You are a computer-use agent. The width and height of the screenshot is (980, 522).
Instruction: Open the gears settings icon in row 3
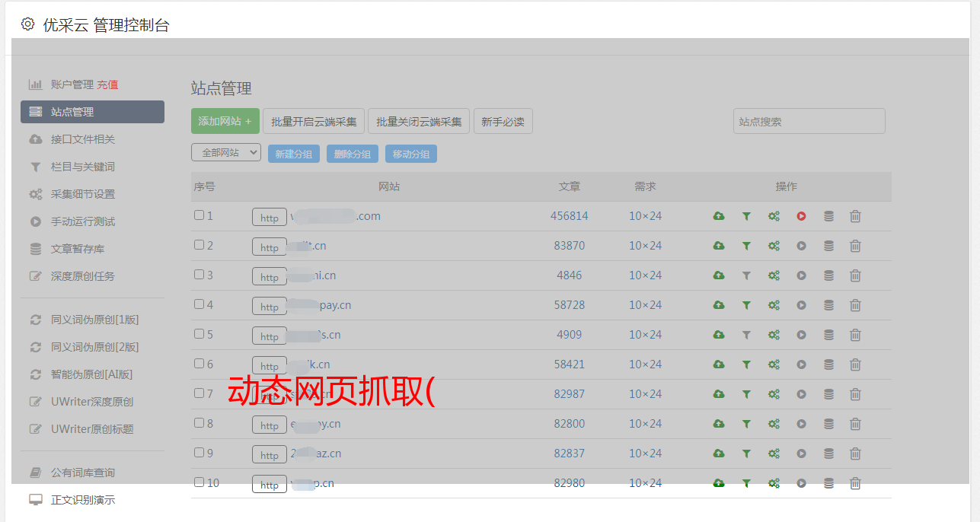click(774, 275)
